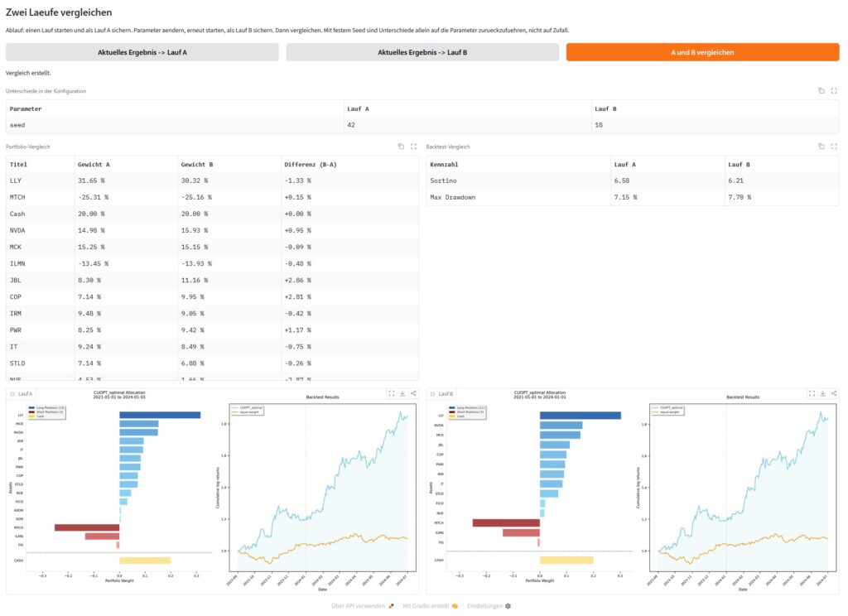The image size is (848, 616).
Task: Select Max Drawdown Lauf B value 7.70 %
Action: click(x=782, y=197)
